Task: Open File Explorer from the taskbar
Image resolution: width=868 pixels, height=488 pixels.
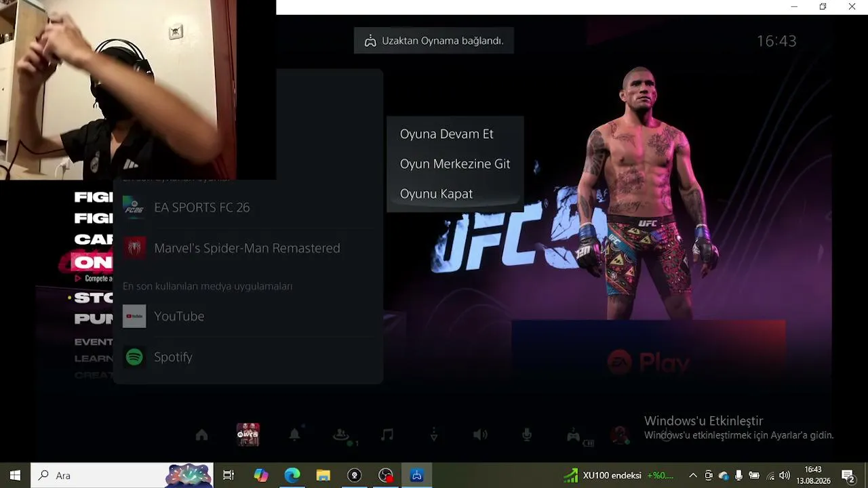Action: pos(323,475)
